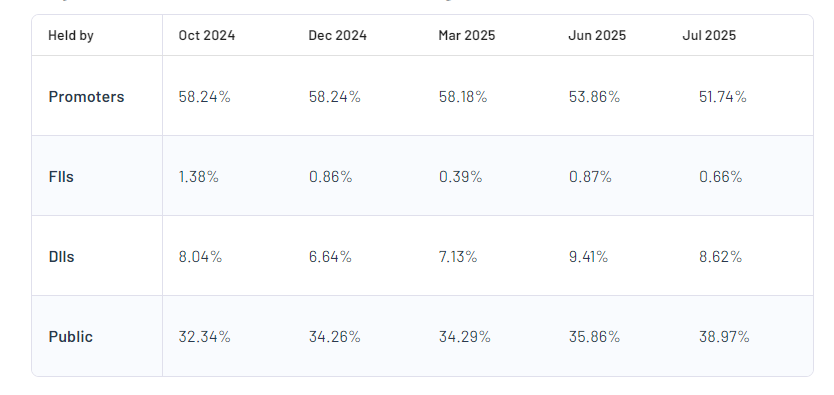834x395 pixels.
Task: Click Public Jul 2025 value 38.97%
Action: coord(724,337)
